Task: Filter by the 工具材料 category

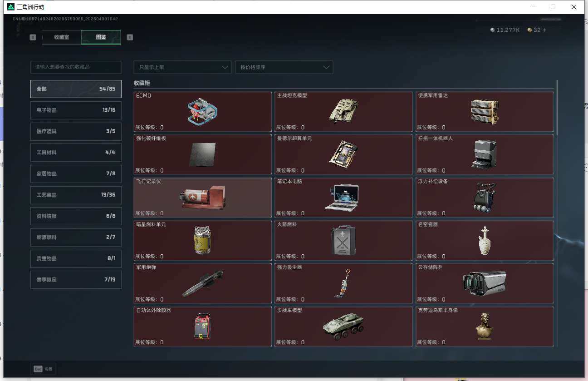Action: 76,153
